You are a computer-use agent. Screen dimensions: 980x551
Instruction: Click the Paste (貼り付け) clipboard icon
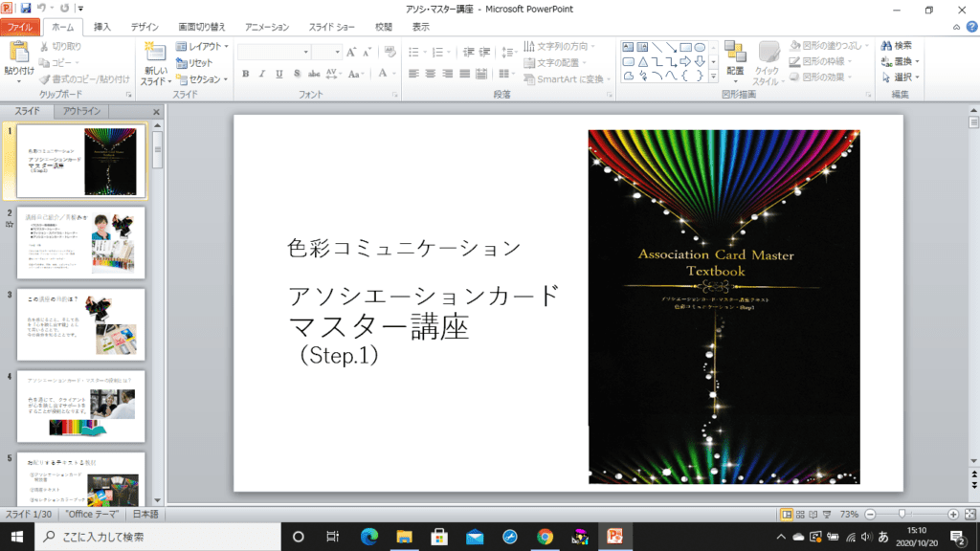18,53
